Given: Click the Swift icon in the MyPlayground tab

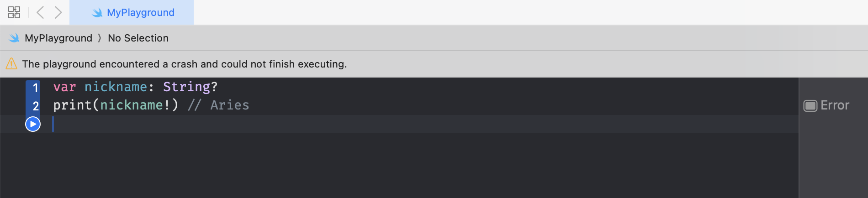Looking at the screenshot, I should point(97,13).
